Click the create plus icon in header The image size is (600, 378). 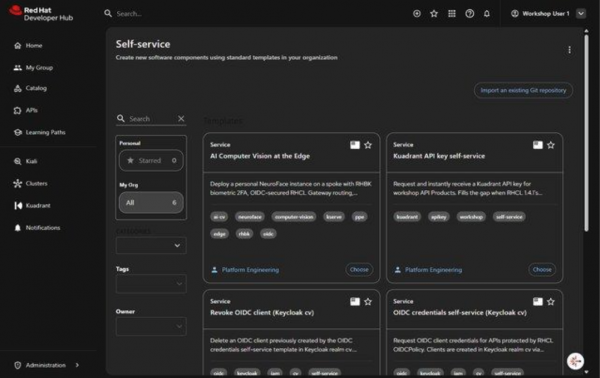pos(417,14)
